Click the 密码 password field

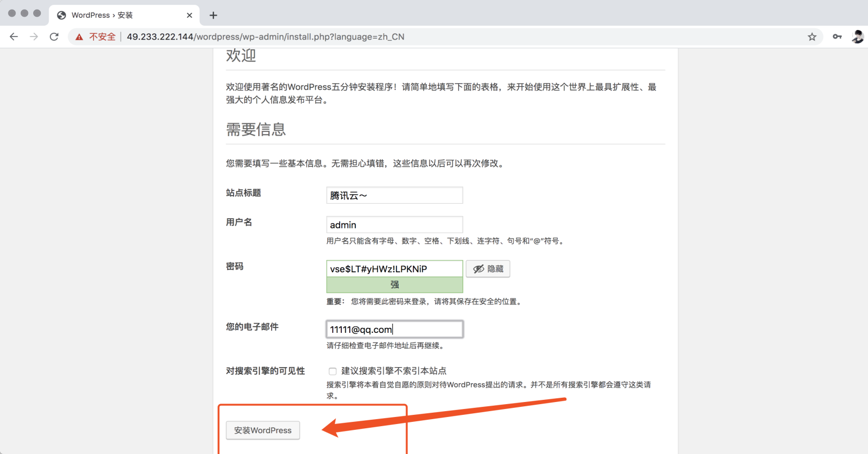tap(394, 269)
